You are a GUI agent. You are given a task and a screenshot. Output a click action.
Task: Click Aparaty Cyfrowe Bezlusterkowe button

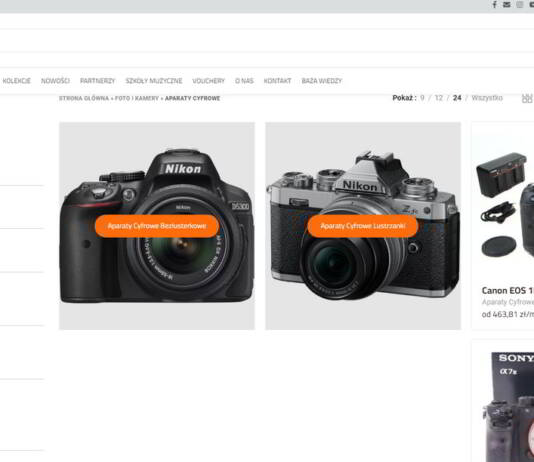[157, 226]
